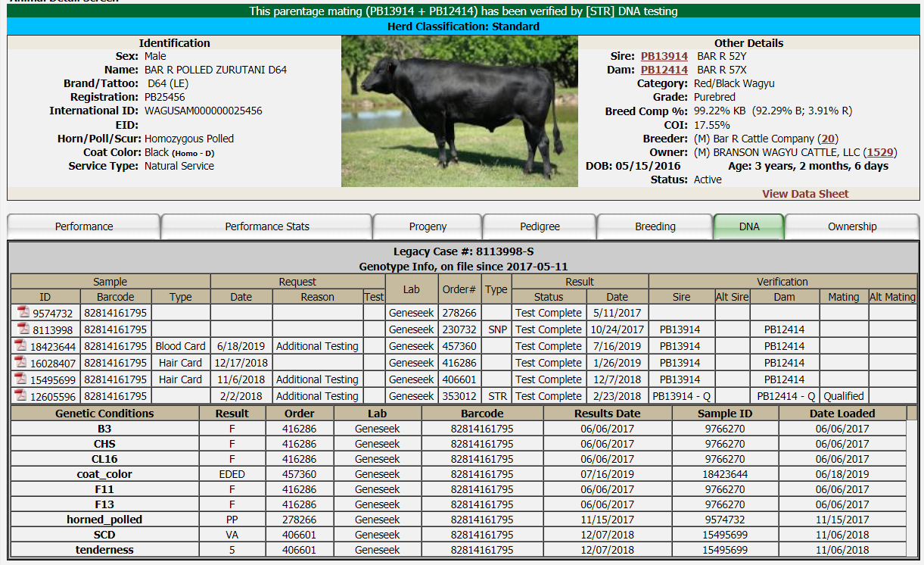The width and height of the screenshot is (924, 565).
Task: Click the COI value 17.55%
Action: pos(712,125)
